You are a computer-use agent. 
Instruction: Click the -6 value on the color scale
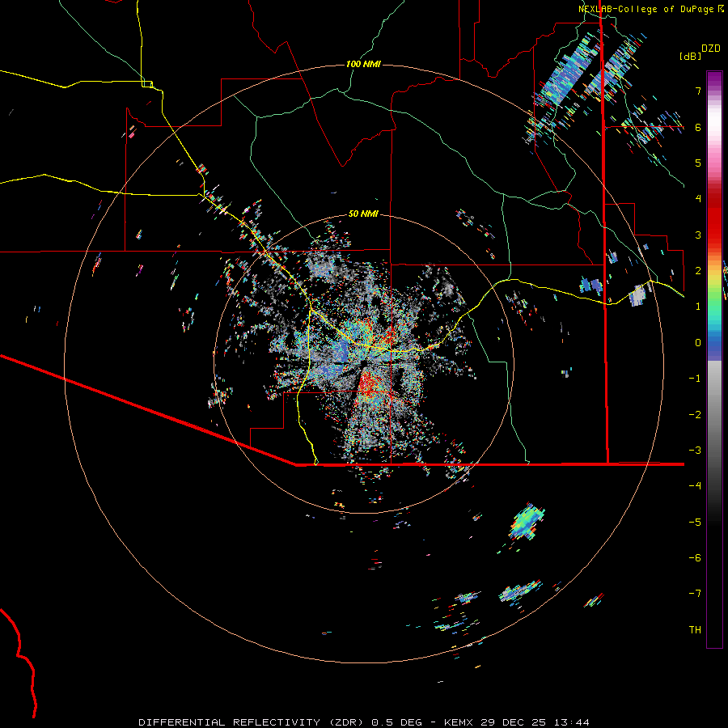(695, 558)
